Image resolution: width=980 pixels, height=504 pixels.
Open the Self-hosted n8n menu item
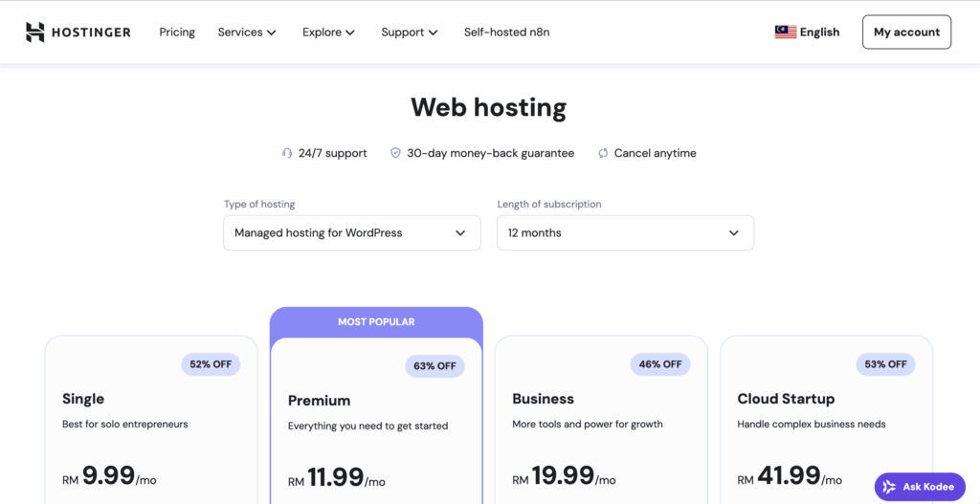[506, 32]
